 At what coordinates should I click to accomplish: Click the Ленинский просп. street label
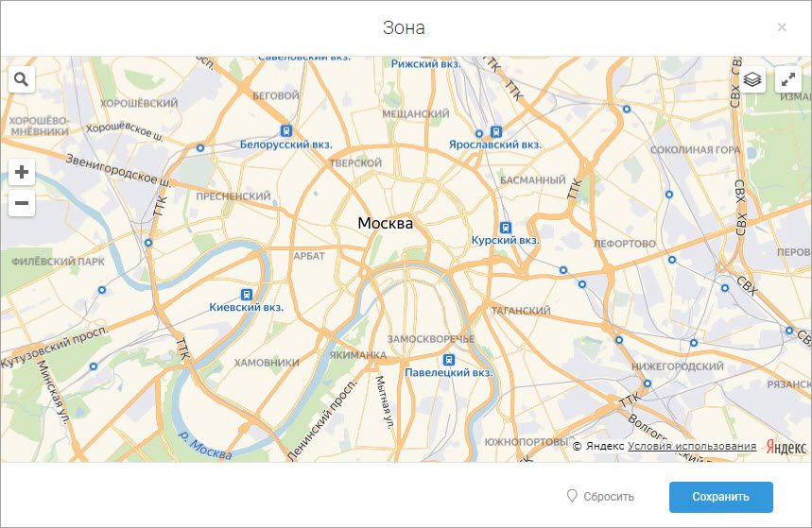pos(321,419)
